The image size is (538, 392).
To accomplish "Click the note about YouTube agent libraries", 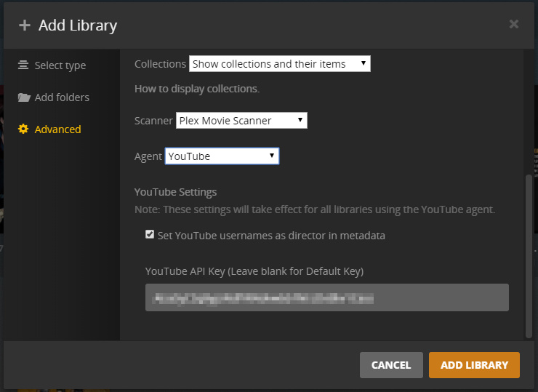I will pos(315,209).
